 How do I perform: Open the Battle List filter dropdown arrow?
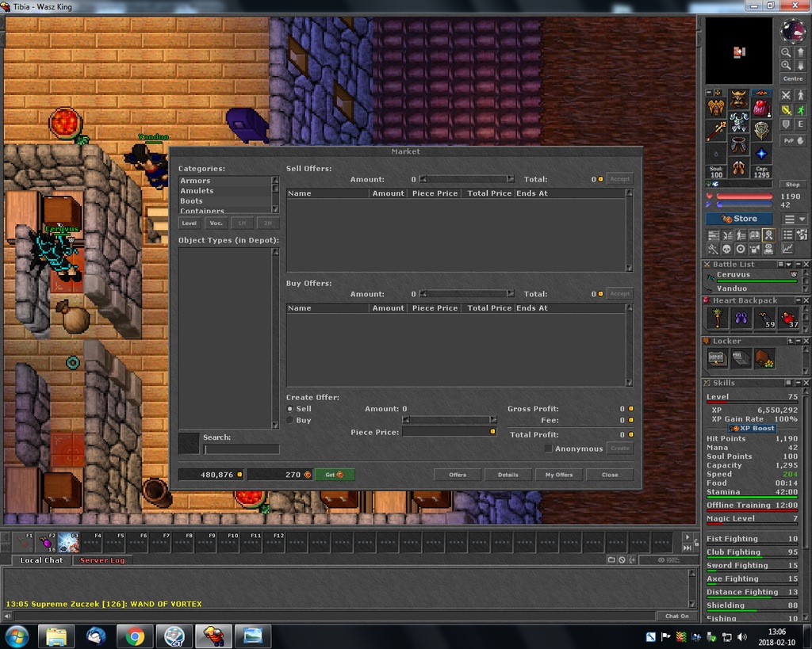tap(789, 265)
